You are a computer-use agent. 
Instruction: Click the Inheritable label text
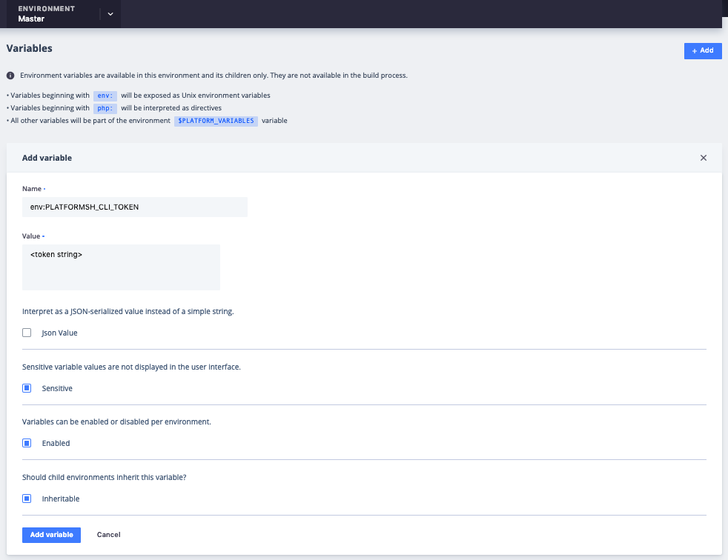pos(60,499)
